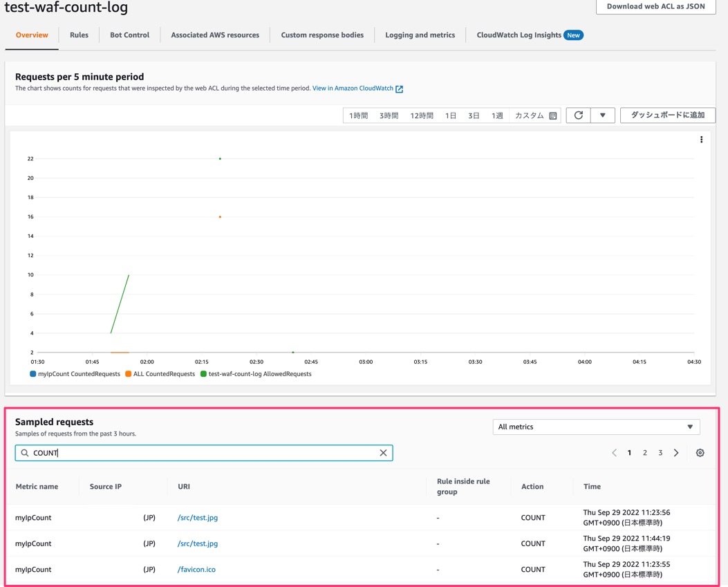Open the calendar icon next to カスタム
This screenshot has height=587, width=728.
coord(552,115)
